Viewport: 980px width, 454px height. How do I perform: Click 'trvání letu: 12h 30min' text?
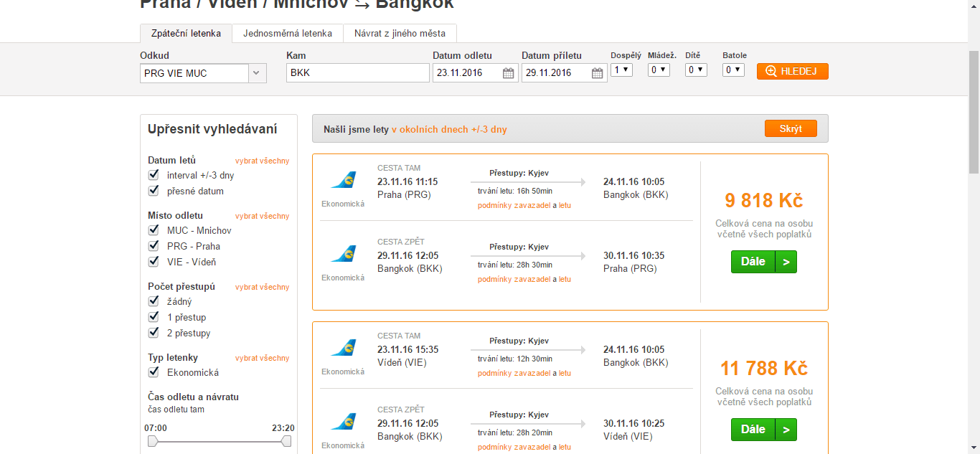click(515, 359)
